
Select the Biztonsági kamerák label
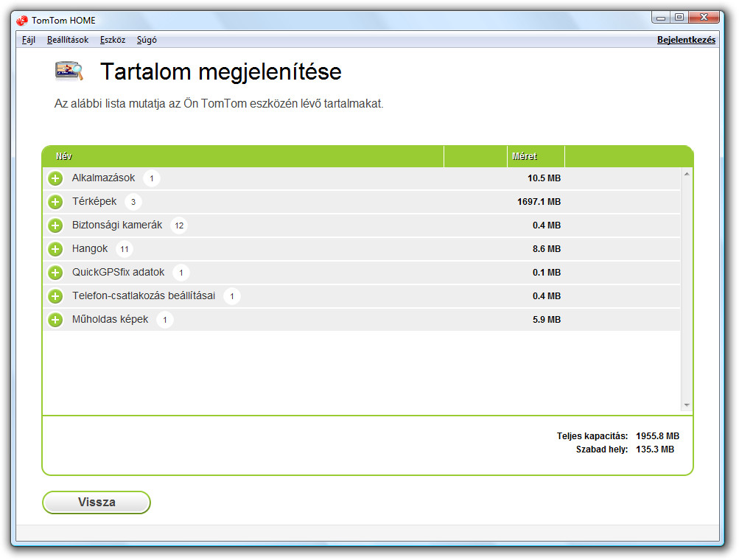[x=117, y=225]
